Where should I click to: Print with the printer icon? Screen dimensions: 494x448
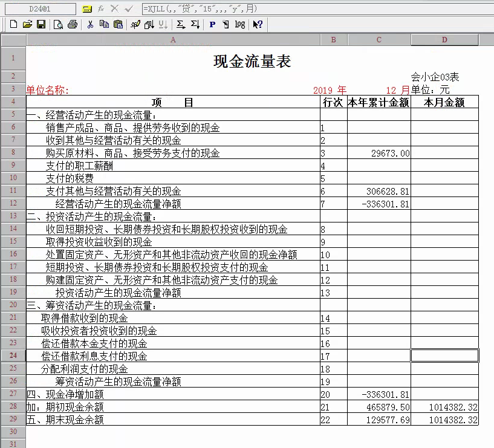tap(73, 24)
